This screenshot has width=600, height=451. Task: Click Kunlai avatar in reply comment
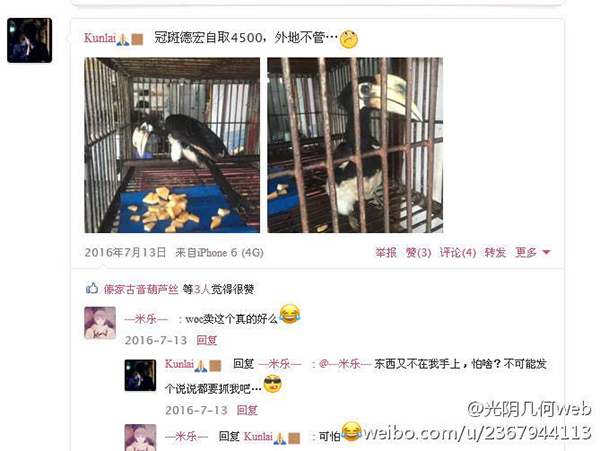click(x=140, y=375)
